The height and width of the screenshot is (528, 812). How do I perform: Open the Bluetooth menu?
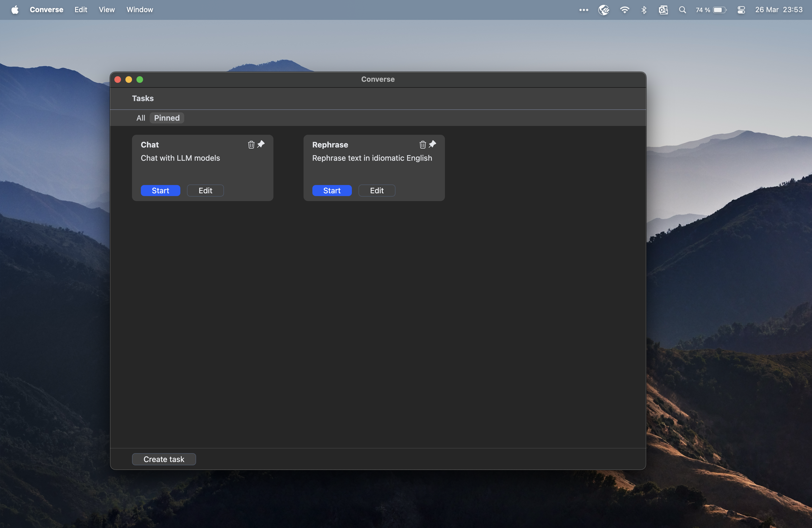644,10
